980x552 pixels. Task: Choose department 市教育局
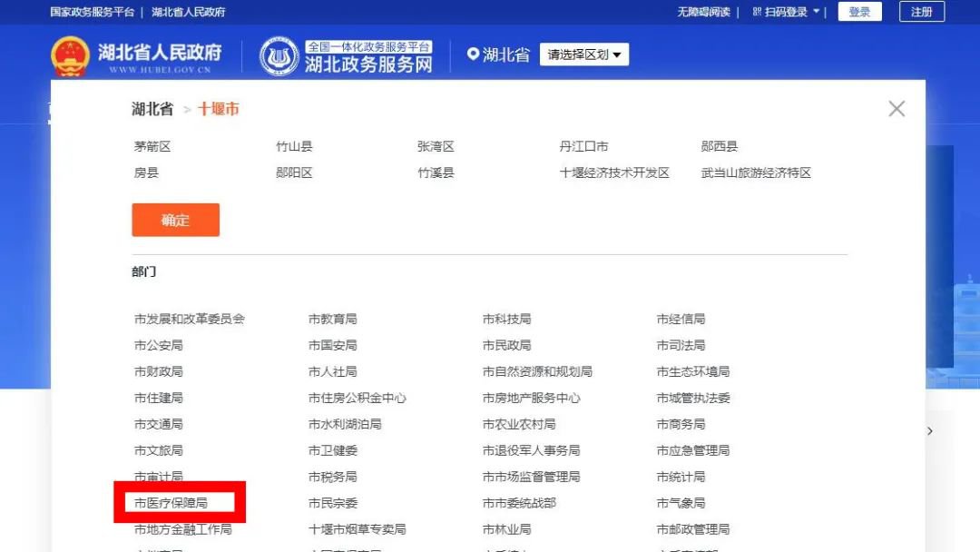point(332,319)
